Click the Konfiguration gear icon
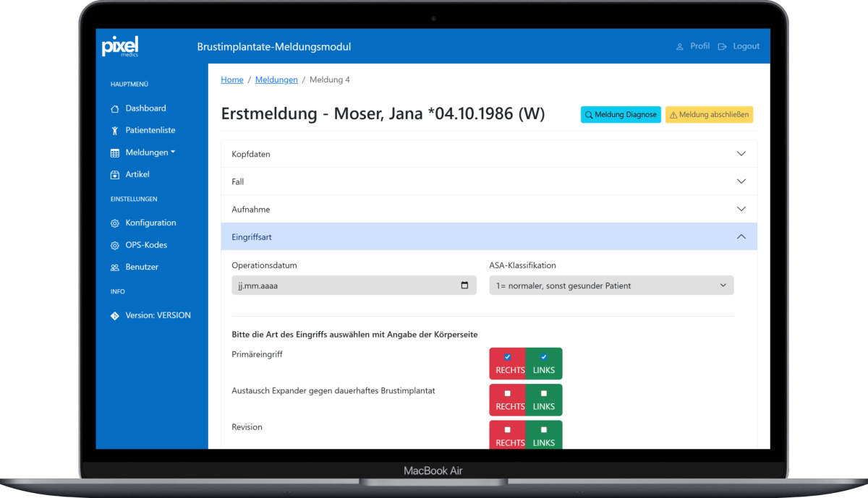The width and height of the screenshot is (868, 498). click(114, 223)
